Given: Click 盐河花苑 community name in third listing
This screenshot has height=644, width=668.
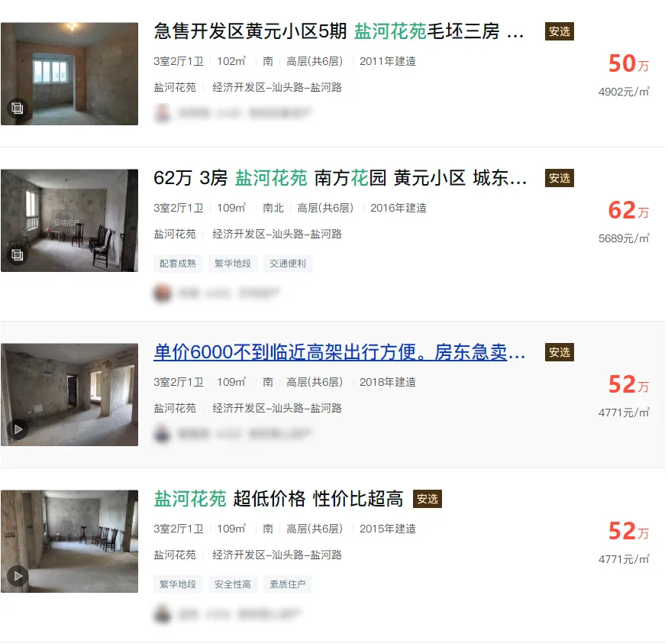Looking at the screenshot, I should click(175, 408).
